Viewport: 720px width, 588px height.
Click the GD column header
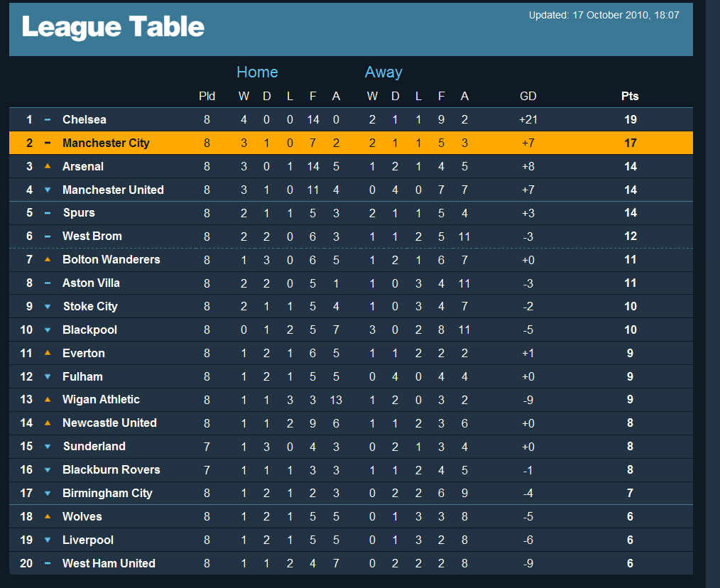(528, 96)
